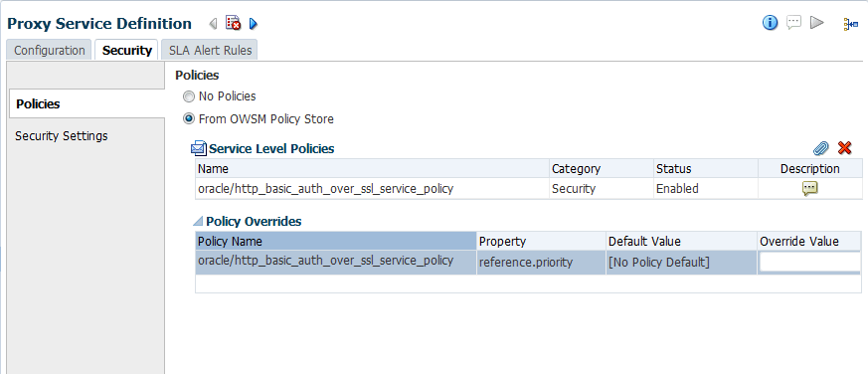Screen dimensions: 868x374
Task: Click the Description column header
Action: tap(810, 168)
